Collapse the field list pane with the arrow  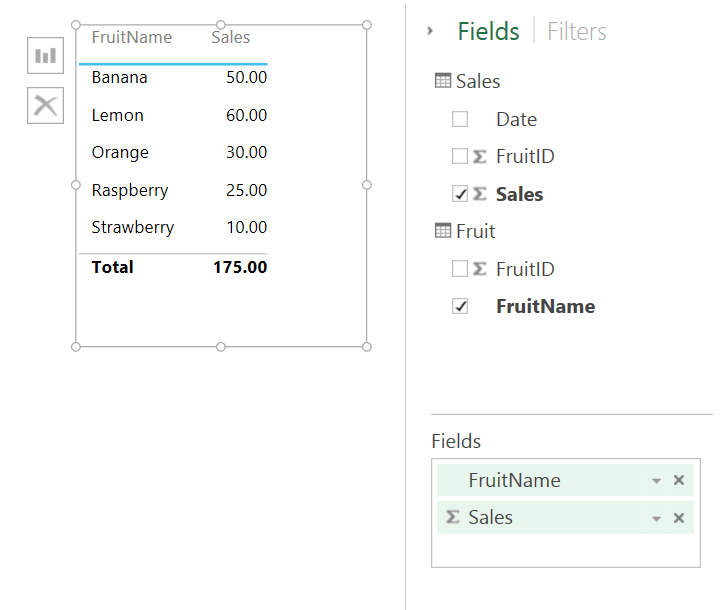[430, 31]
